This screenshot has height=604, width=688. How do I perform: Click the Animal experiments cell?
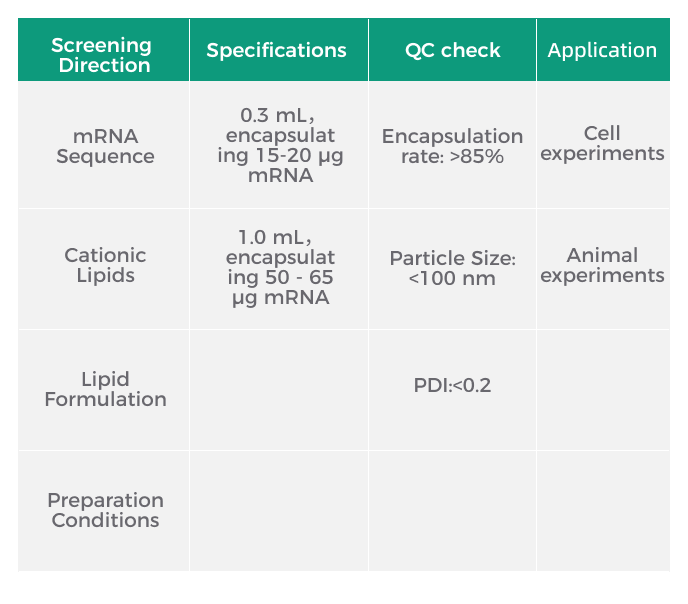[x=603, y=269]
